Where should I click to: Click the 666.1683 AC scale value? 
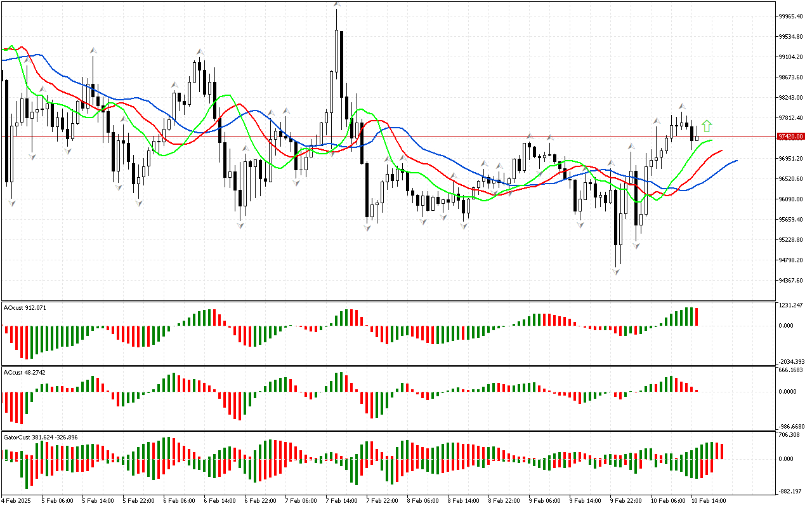(x=791, y=370)
